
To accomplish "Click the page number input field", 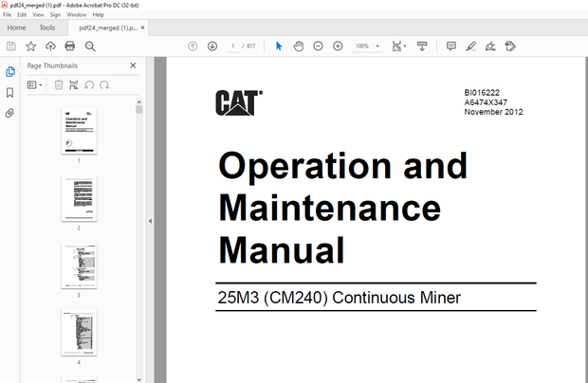I will (x=233, y=46).
